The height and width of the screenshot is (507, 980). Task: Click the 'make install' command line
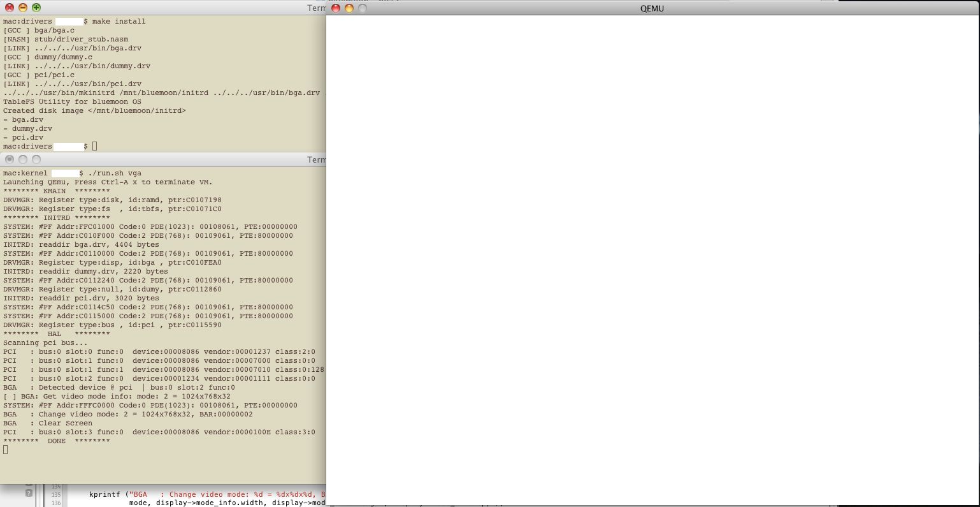[75, 21]
